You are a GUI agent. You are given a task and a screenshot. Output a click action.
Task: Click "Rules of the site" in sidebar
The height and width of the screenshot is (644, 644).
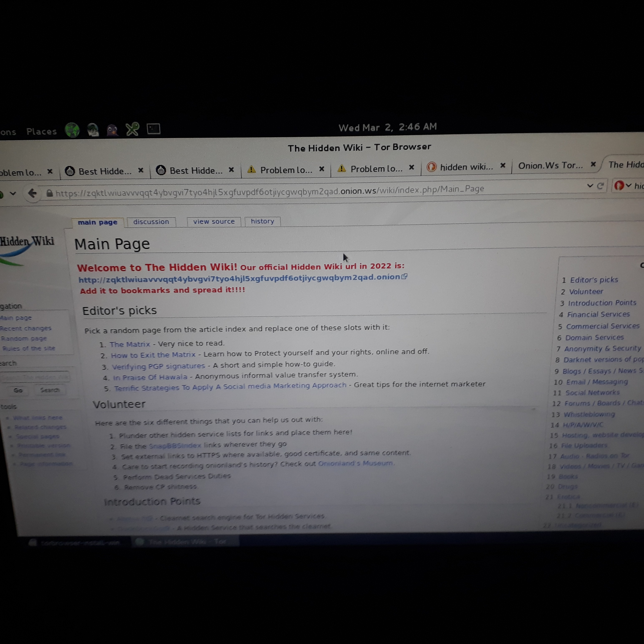tap(29, 348)
